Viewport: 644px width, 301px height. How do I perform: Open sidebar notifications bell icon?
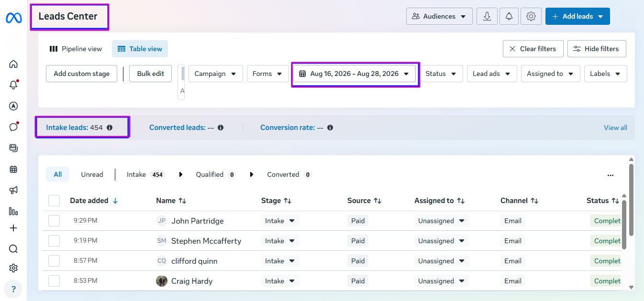click(13, 85)
